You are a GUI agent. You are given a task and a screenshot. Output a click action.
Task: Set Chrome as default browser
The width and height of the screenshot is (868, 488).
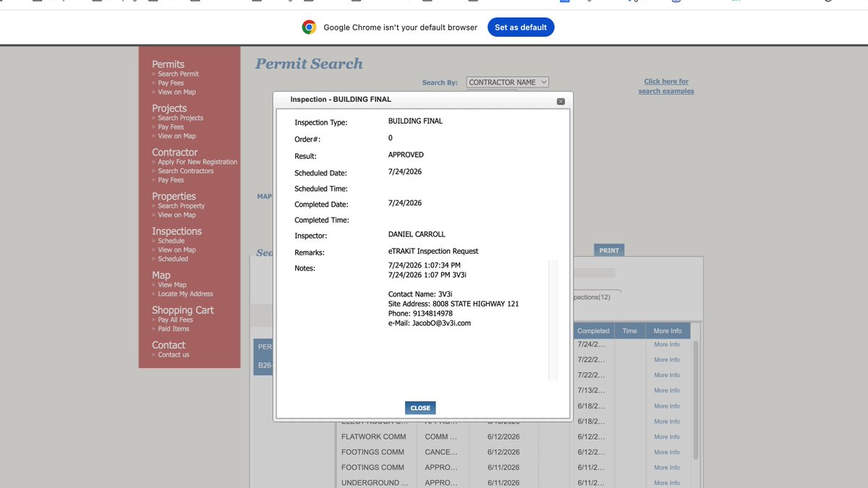click(x=521, y=27)
